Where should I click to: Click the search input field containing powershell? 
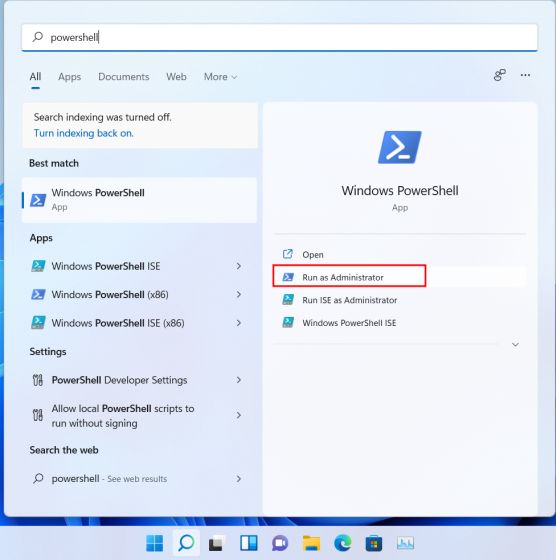[280, 37]
